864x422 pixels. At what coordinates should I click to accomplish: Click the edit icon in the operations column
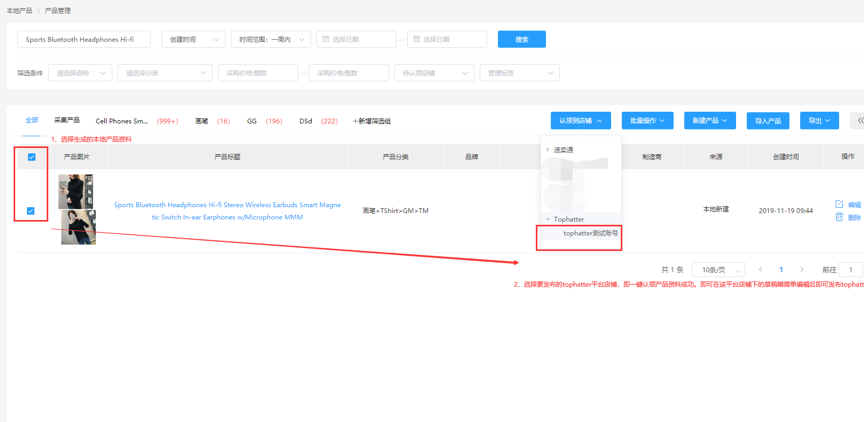pos(839,204)
